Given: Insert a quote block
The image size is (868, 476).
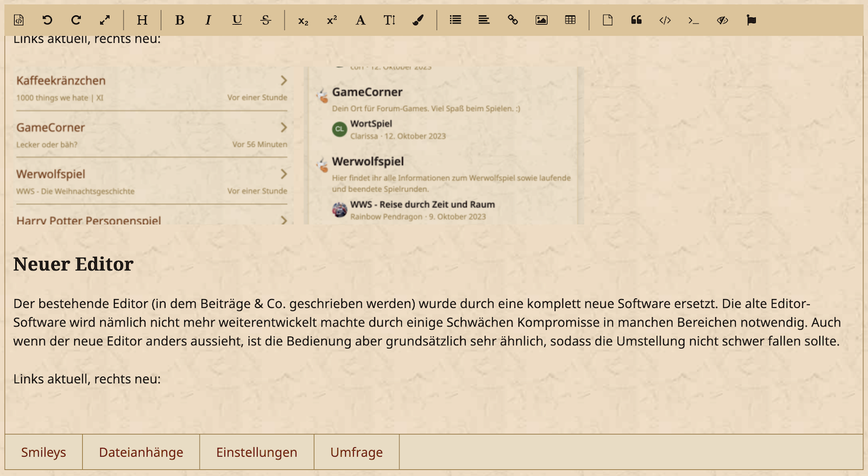Looking at the screenshot, I should (636, 20).
